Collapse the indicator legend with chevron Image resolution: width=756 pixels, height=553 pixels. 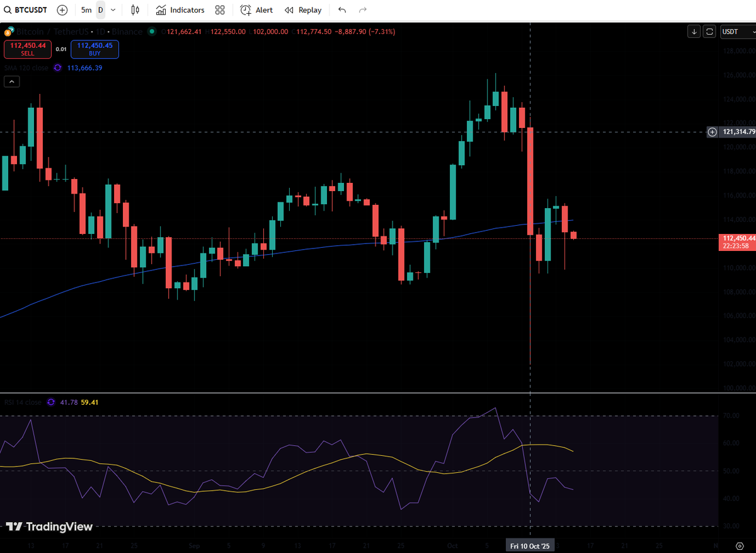[12, 81]
